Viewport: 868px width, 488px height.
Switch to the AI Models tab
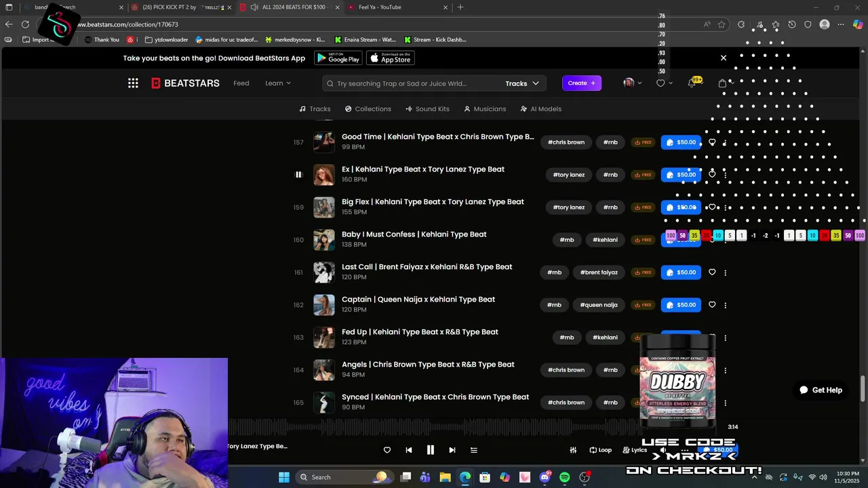tap(540, 109)
